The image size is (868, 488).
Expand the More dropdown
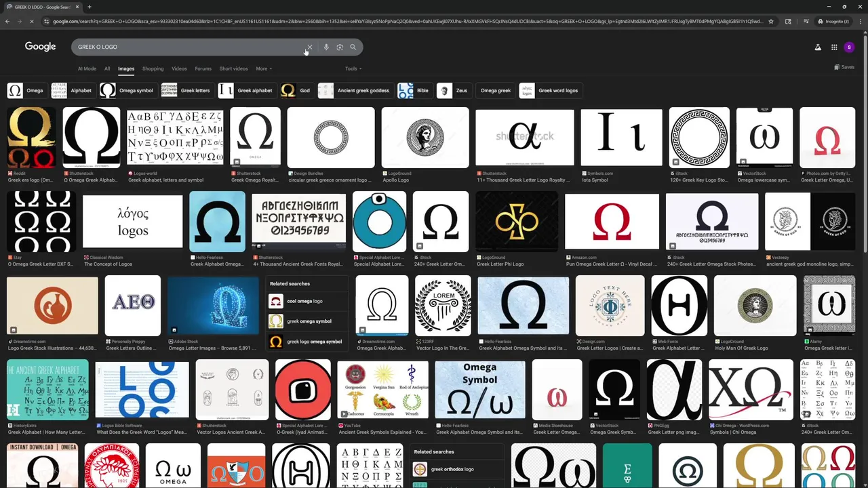tap(264, 68)
